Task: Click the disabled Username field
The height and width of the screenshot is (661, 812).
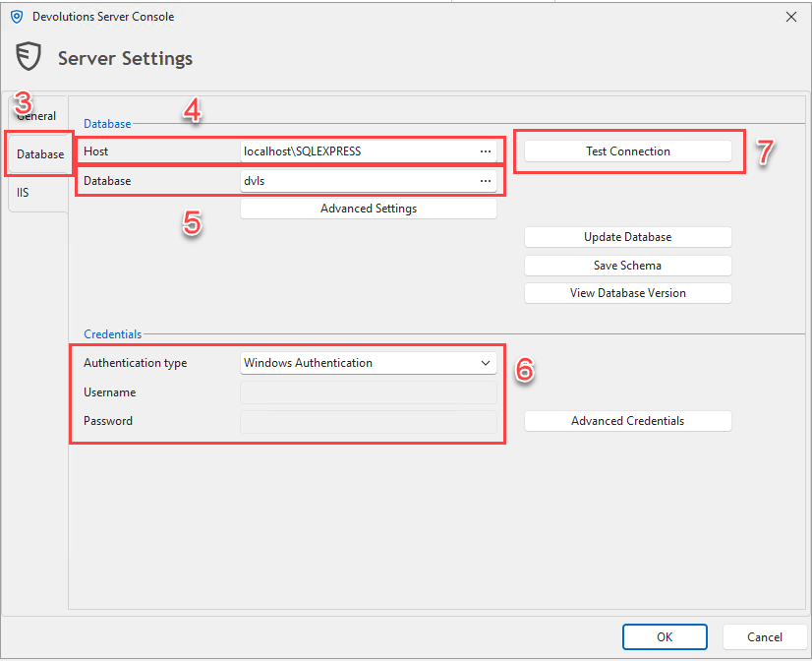Action: (x=369, y=392)
